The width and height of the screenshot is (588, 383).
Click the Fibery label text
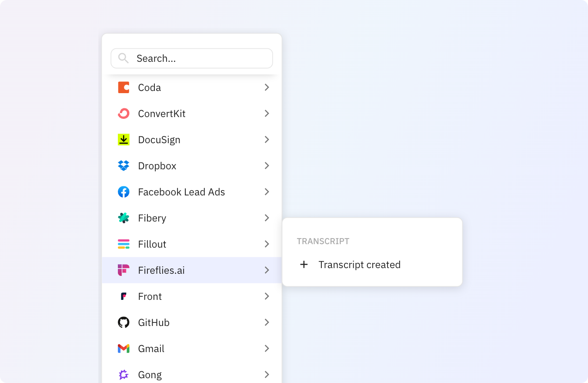tap(152, 218)
